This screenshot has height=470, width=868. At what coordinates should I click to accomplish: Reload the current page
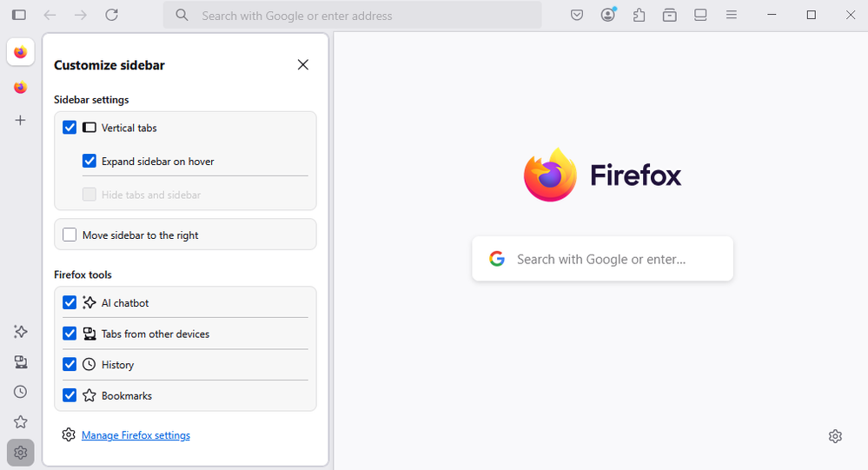tap(111, 15)
